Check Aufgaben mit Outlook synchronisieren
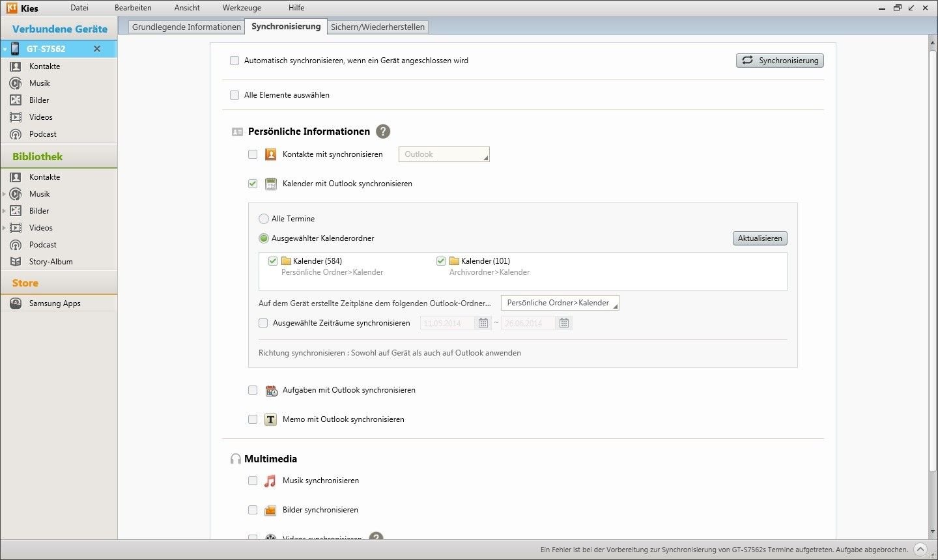938x560 pixels. tap(253, 390)
